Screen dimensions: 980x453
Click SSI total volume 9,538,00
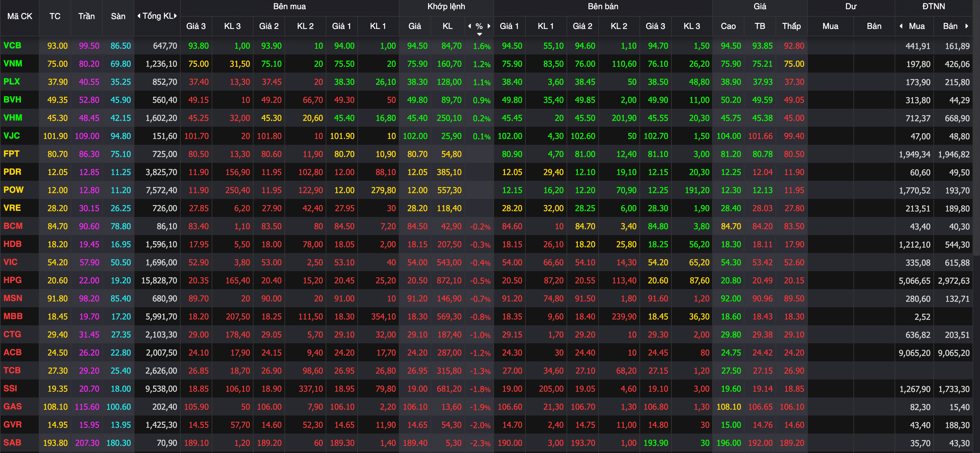click(161, 389)
